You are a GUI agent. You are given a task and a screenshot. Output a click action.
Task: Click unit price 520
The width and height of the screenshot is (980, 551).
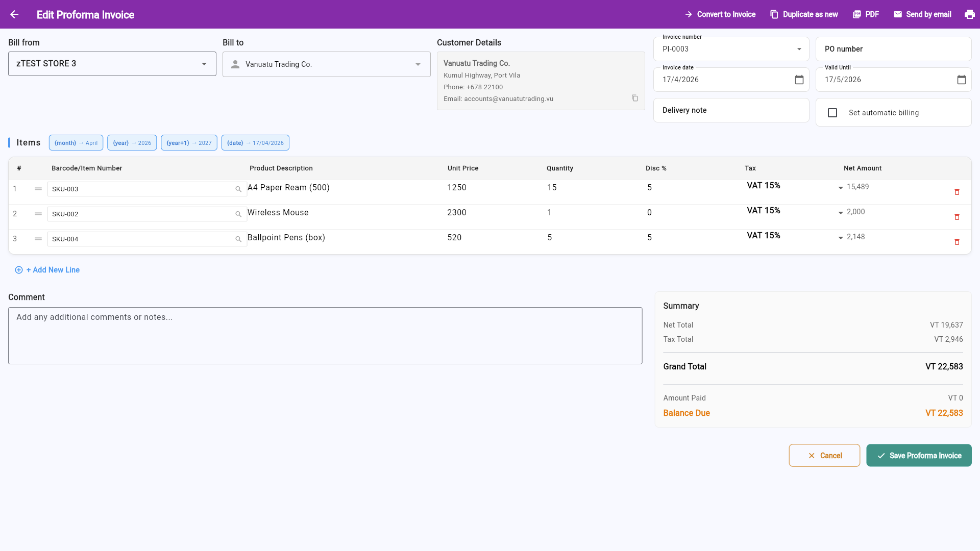[454, 238]
